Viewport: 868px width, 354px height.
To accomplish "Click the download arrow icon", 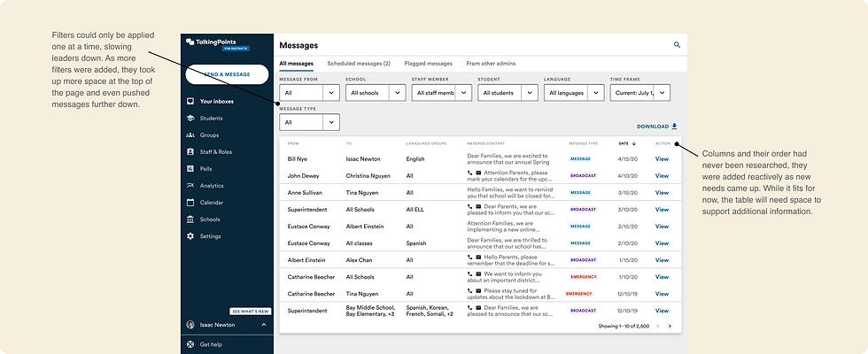I will 674,126.
